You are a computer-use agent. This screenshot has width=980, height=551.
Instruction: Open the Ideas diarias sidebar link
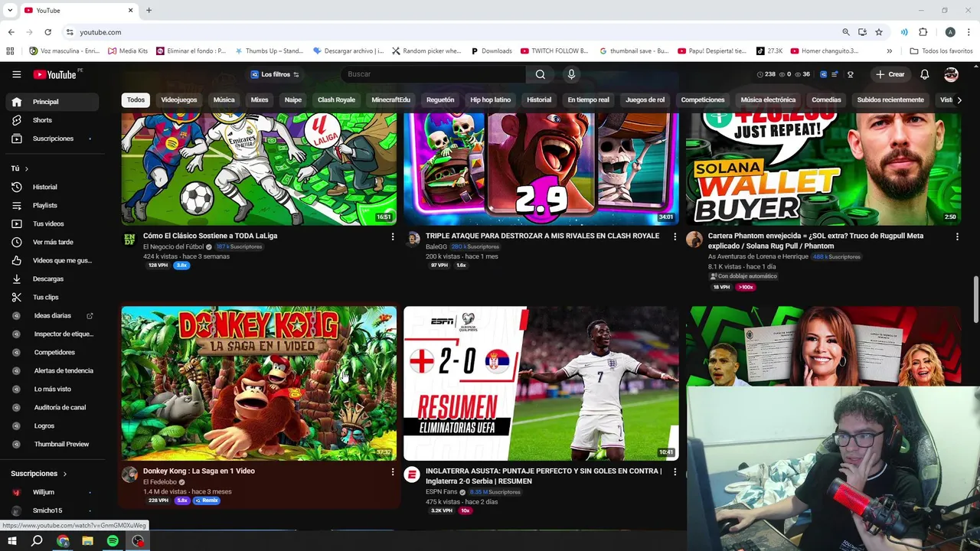(52, 315)
